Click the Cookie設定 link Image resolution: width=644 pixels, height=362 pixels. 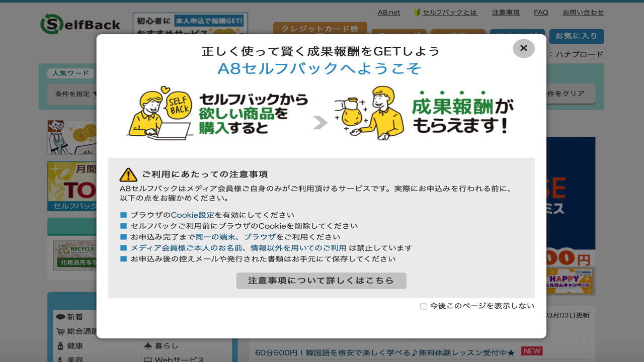192,215
